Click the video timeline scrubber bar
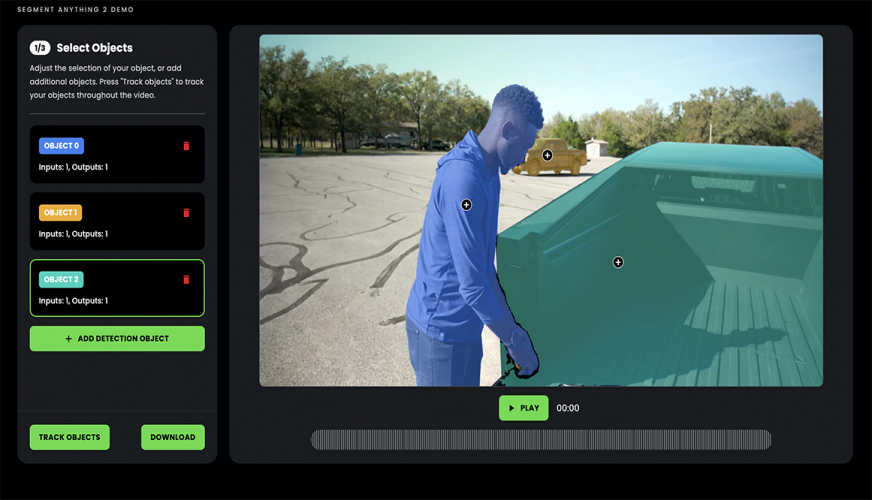 (x=541, y=439)
